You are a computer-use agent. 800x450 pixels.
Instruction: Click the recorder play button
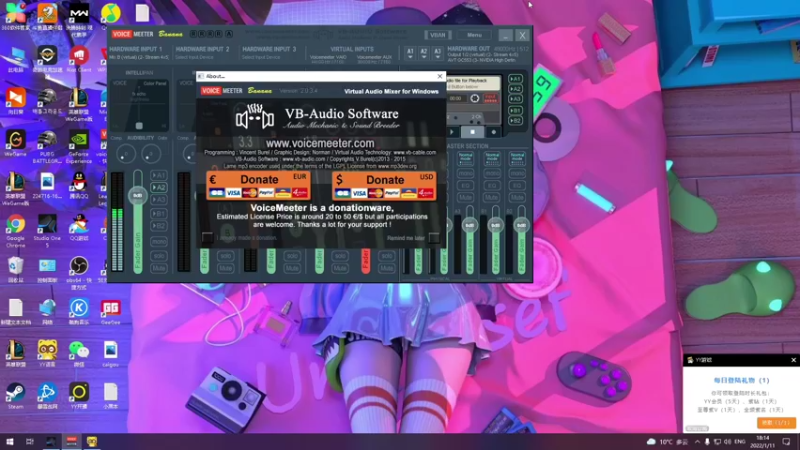click(x=452, y=132)
